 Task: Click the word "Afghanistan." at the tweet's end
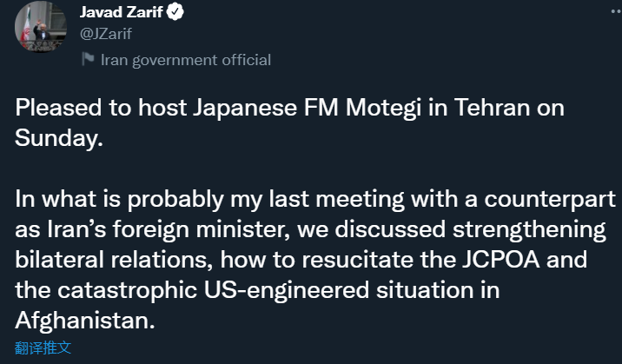(85, 320)
